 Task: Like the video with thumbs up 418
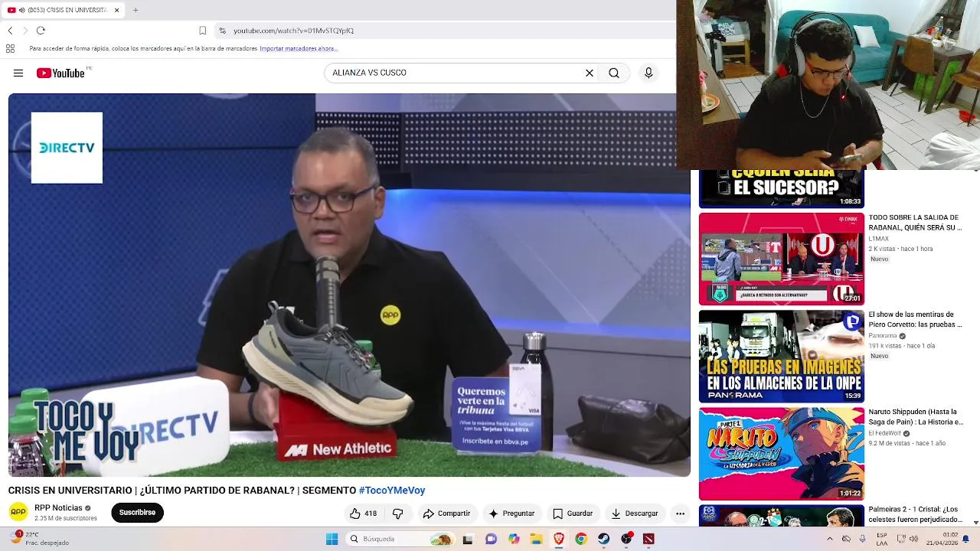tap(364, 514)
